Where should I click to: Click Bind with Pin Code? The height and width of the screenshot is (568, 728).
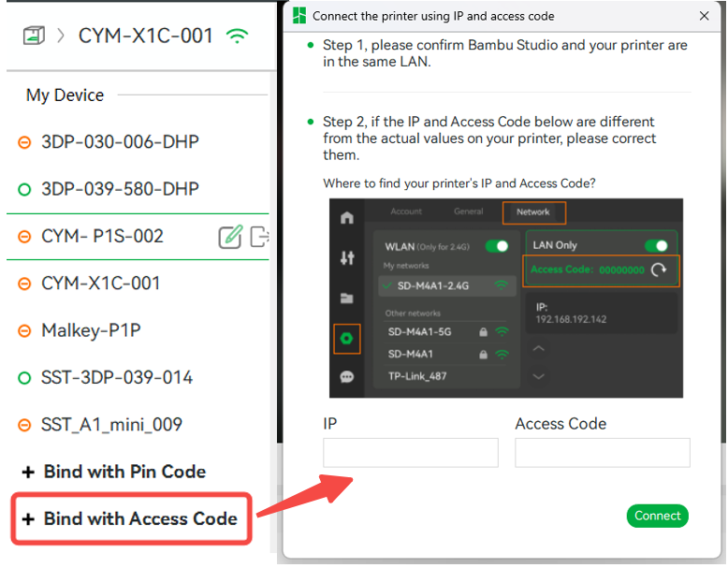[x=114, y=472]
